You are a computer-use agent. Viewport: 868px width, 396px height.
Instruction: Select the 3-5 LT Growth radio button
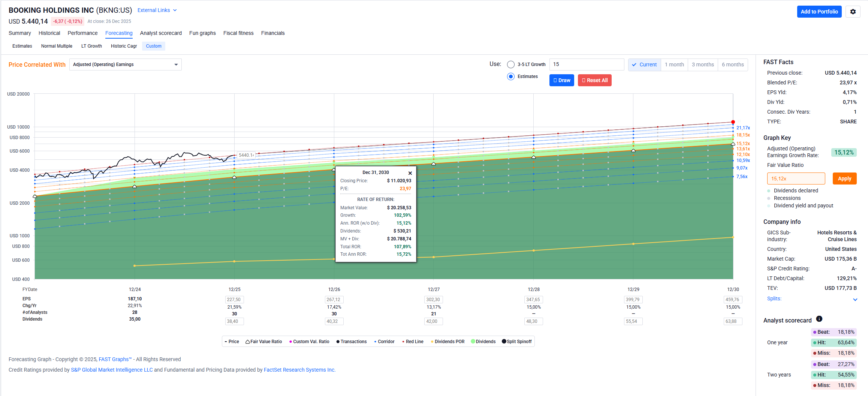[510, 64]
